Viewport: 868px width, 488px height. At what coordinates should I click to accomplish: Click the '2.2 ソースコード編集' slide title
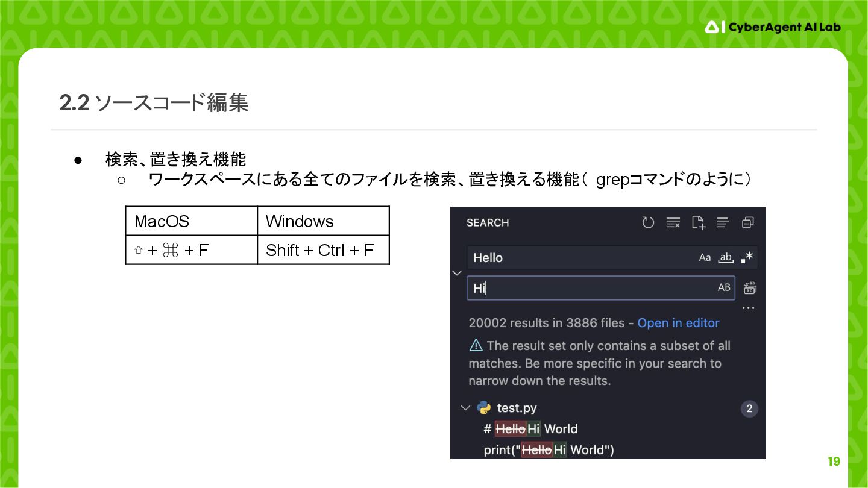tap(154, 103)
